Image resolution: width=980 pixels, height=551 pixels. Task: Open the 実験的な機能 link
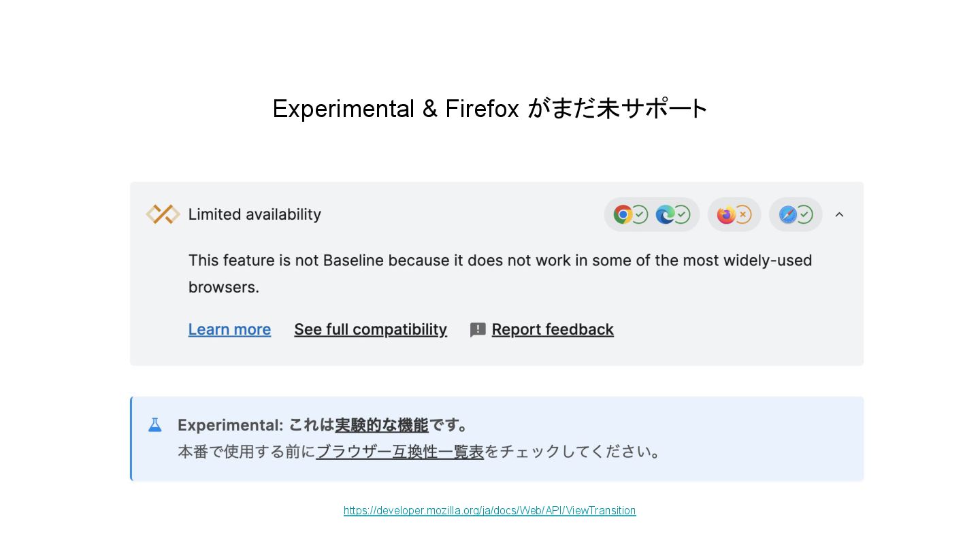pyautogui.click(x=381, y=425)
